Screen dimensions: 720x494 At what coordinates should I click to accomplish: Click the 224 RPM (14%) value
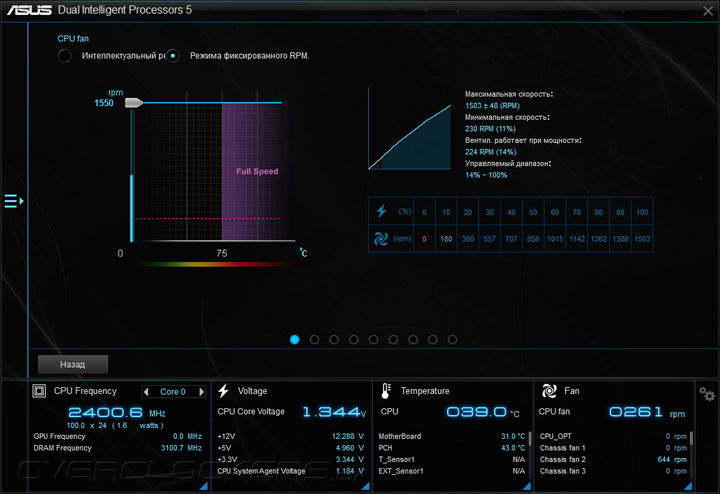(x=490, y=152)
